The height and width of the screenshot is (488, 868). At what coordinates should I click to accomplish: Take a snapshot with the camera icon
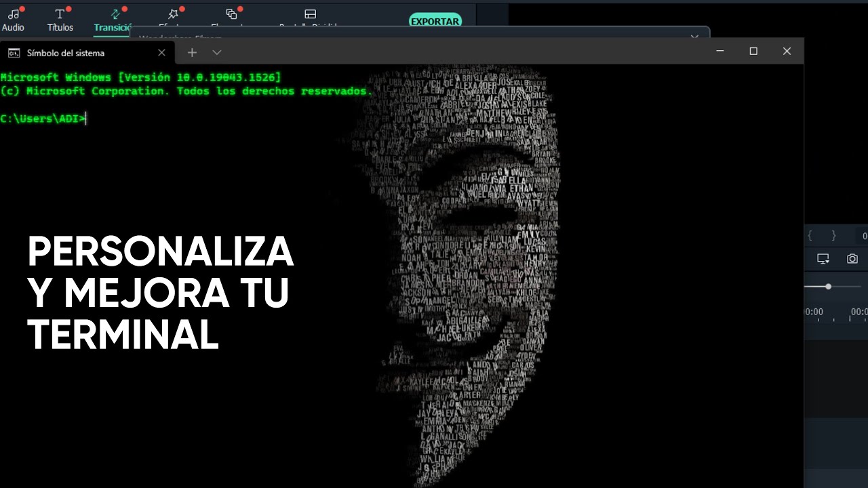coord(852,259)
